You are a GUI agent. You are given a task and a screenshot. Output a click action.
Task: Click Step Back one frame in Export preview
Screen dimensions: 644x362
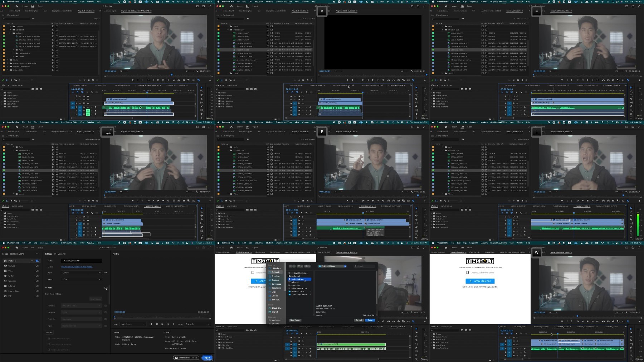[157, 324]
